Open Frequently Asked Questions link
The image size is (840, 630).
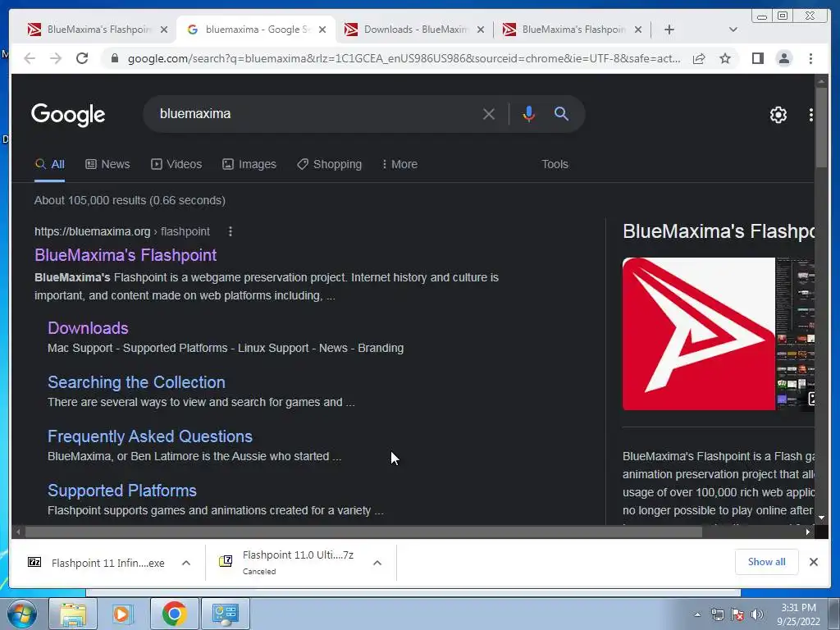(x=149, y=436)
